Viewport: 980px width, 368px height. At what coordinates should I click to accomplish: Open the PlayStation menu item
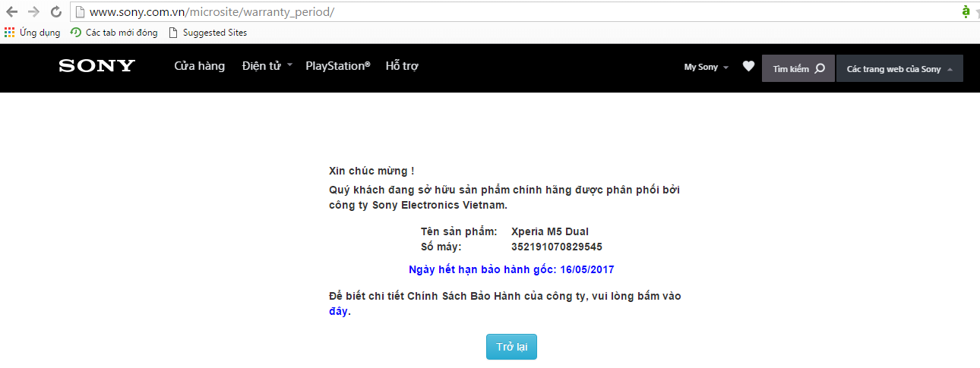[338, 66]
